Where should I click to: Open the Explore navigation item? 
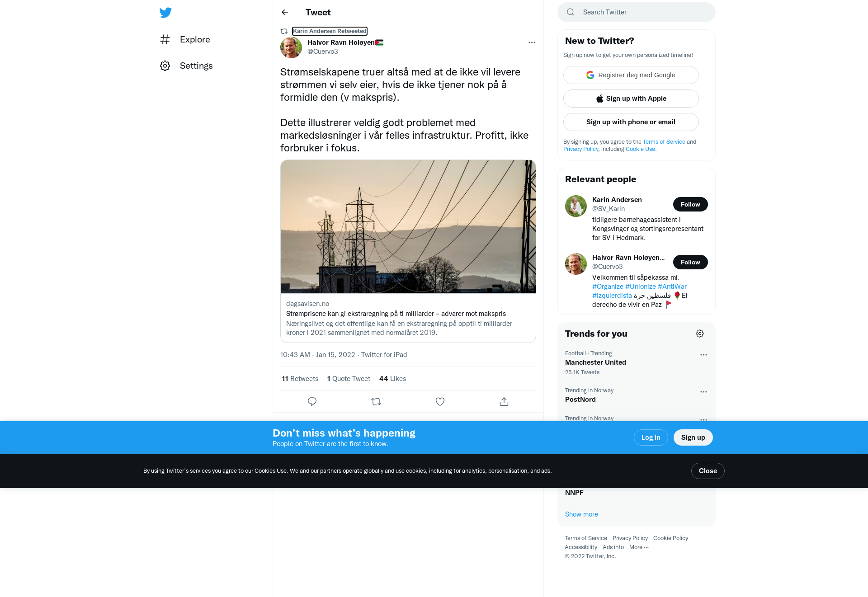pos(185,39)
